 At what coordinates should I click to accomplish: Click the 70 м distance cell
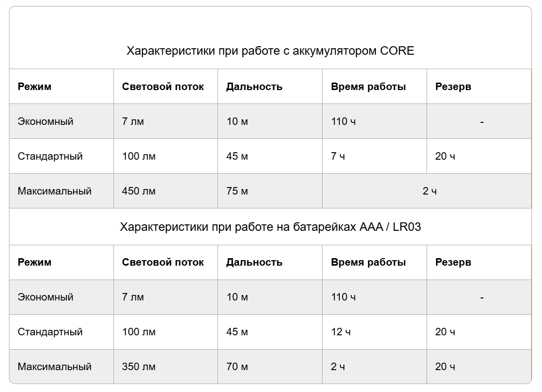(x=237, y=367)
